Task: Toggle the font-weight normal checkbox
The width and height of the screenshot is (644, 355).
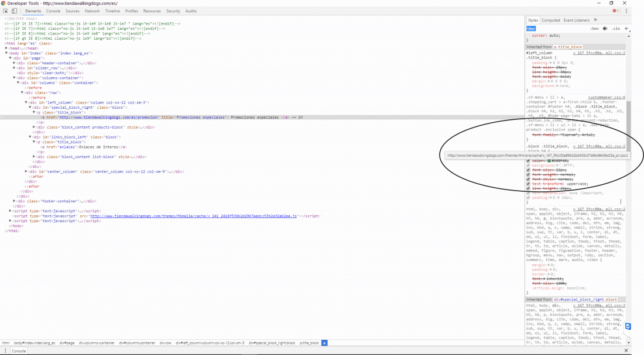Action: [x=528, y=174]
